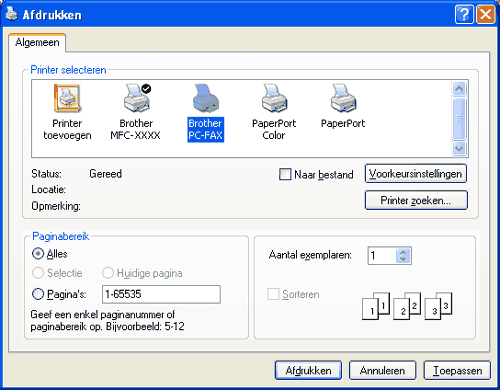The width and height of the screenshot is (500, 390).
Task: Select the Brother MFC-XXXX printer icon
Action: tap(137, 99)
